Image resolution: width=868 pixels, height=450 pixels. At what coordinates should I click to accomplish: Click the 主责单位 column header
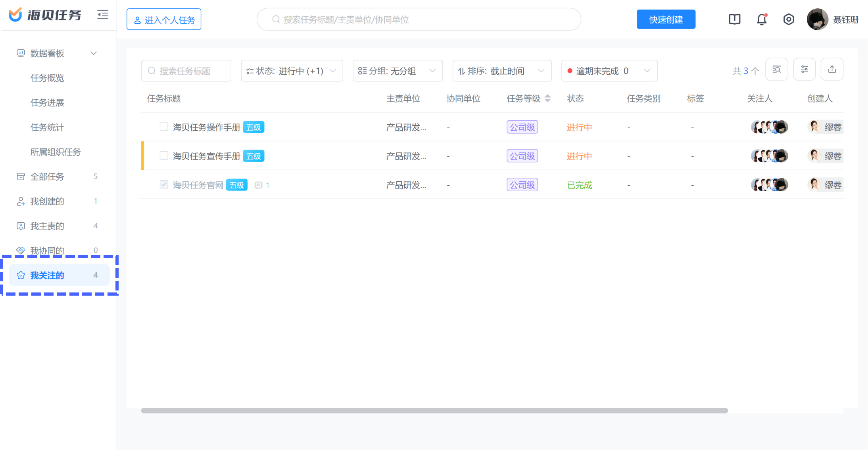403,98
